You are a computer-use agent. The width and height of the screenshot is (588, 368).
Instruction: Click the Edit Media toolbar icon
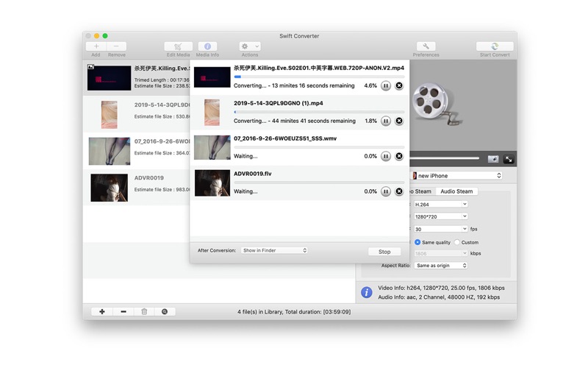tap(178, 46)
